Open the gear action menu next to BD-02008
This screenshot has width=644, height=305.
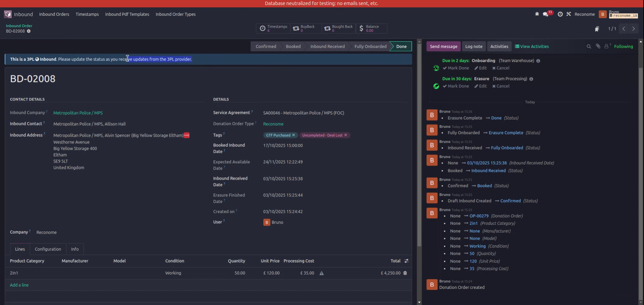(x=29, y=31)
